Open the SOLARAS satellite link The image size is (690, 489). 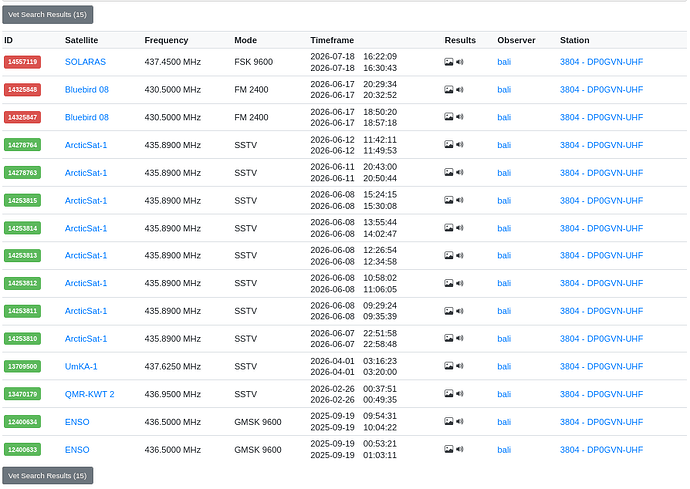tap(85, 62)
